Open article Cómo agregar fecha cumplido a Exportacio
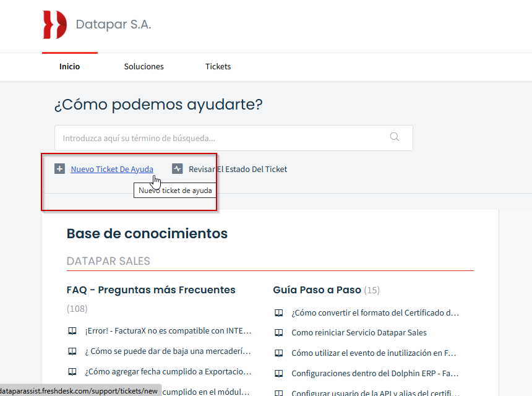Viewport: 532px width, 396px height. point(168,372)
